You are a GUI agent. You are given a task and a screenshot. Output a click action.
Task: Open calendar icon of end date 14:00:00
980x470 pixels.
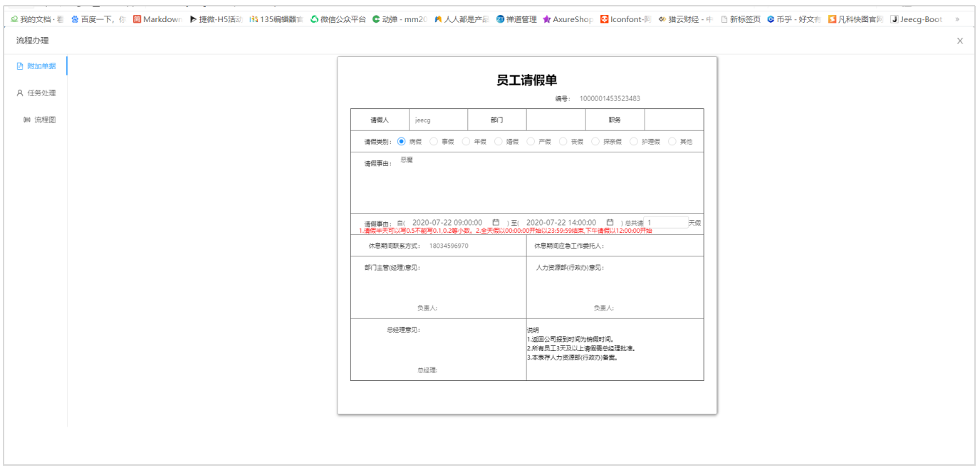click(x=610, y=223)
